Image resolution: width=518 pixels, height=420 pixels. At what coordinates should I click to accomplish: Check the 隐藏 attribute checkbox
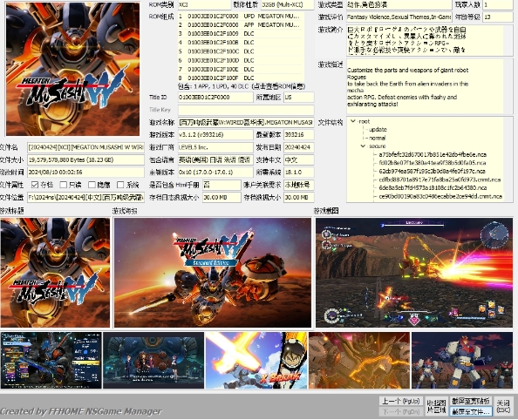pyautogui.click(x=92, y=185)
